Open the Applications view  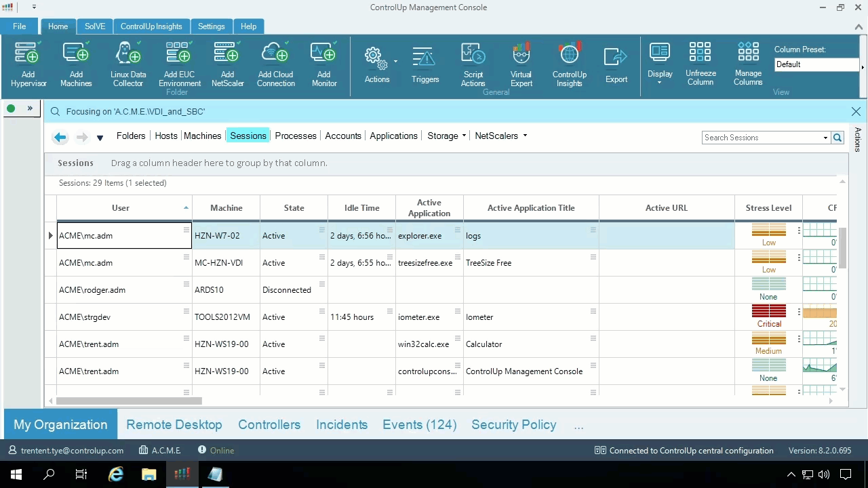(x=393, y=136)
